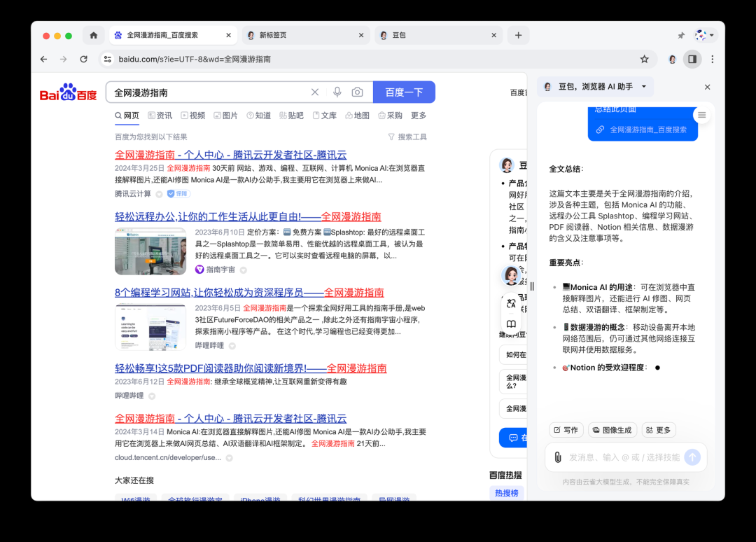
Task: Click the camera icon for image search
Action: click(x=357, y=92)
